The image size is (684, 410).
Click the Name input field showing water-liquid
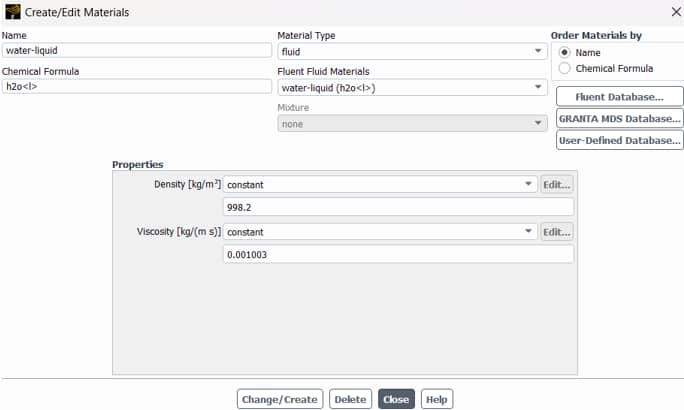coord(137,50)
